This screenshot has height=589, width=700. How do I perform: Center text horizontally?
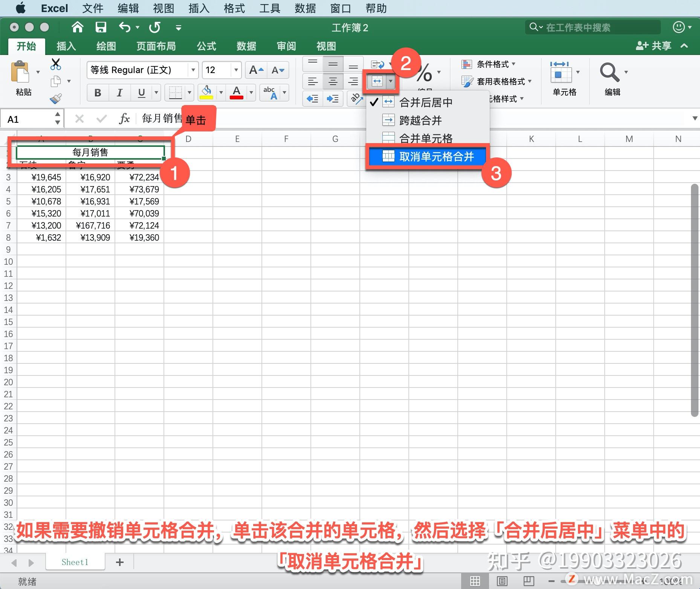click(x=333, y=81)
